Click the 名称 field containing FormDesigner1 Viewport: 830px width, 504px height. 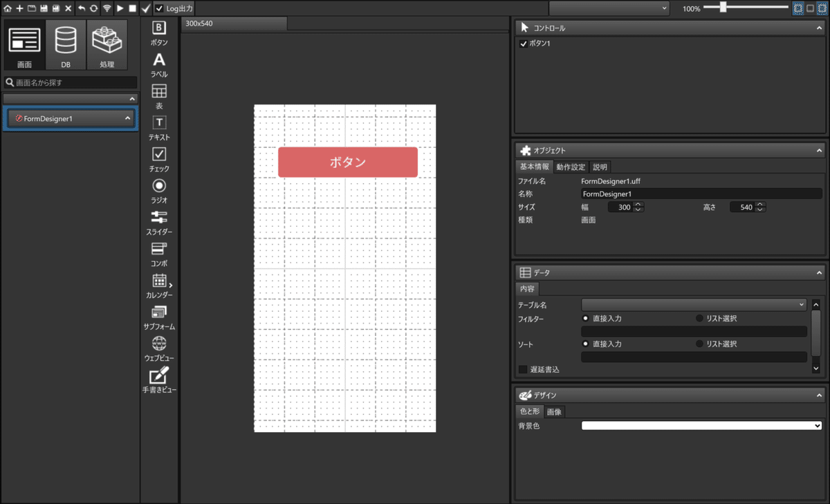click(701, 194)
